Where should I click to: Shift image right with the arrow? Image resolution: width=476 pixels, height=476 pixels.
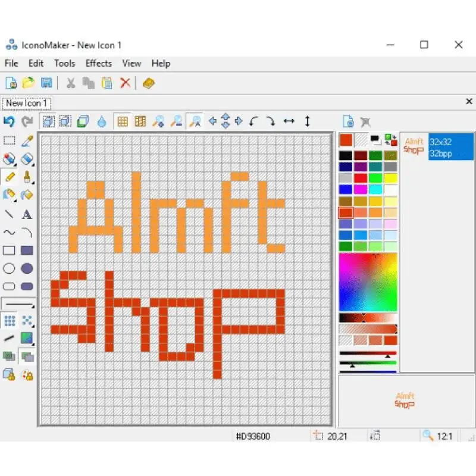coord(239,121)
